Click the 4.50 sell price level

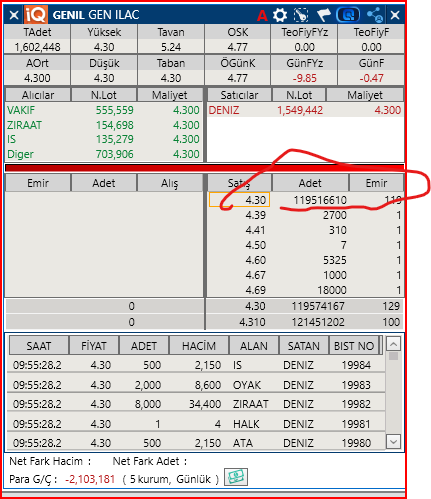pos(256,245)
